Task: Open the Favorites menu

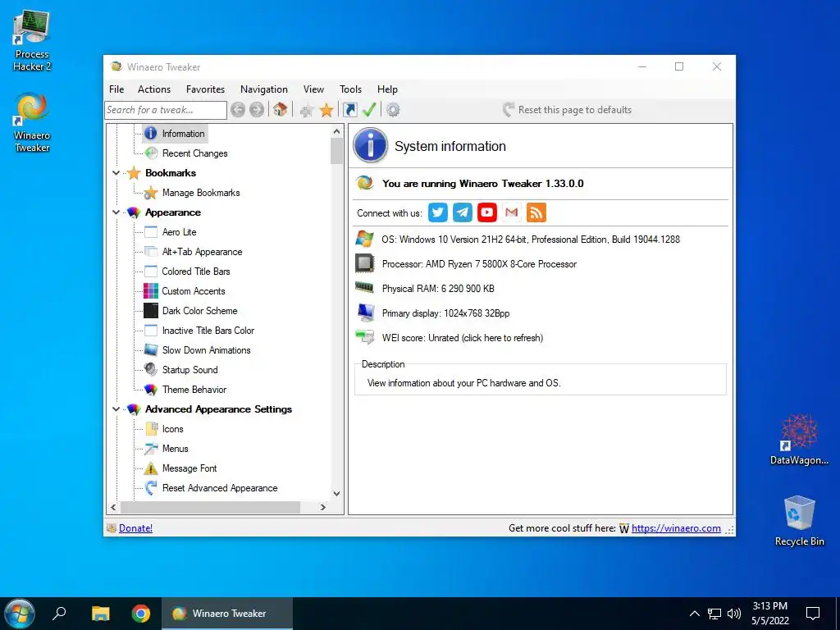Action: 205,89
